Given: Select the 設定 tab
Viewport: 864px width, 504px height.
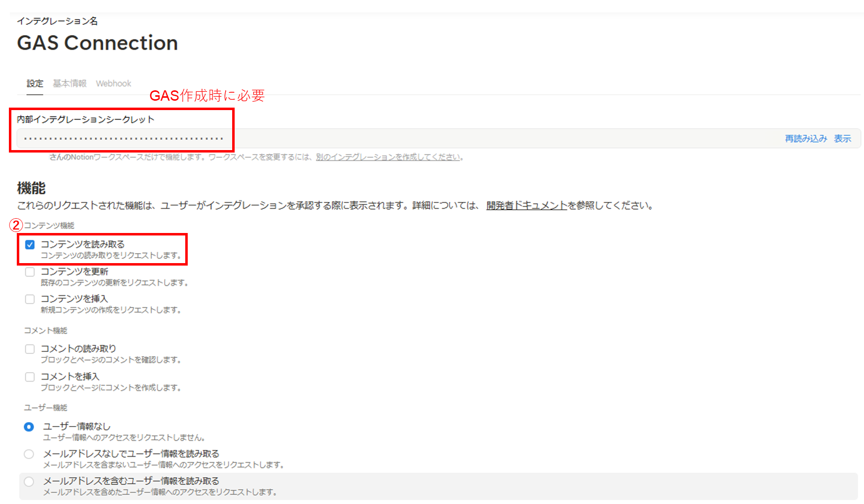Looking at the screenshot, I should coord(35,83).
